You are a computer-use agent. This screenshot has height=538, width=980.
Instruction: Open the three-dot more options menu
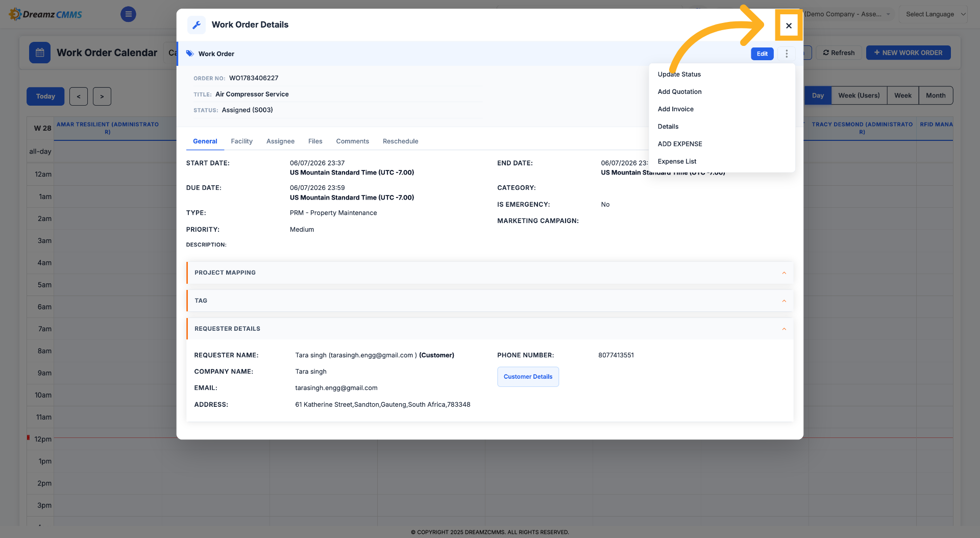[x=787, y=54]
